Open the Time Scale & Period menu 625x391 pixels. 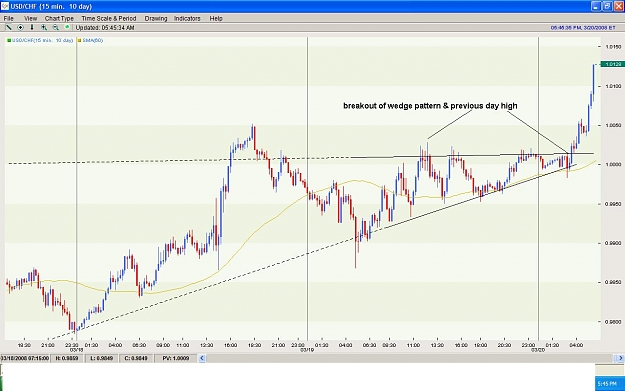pos(109,18)
